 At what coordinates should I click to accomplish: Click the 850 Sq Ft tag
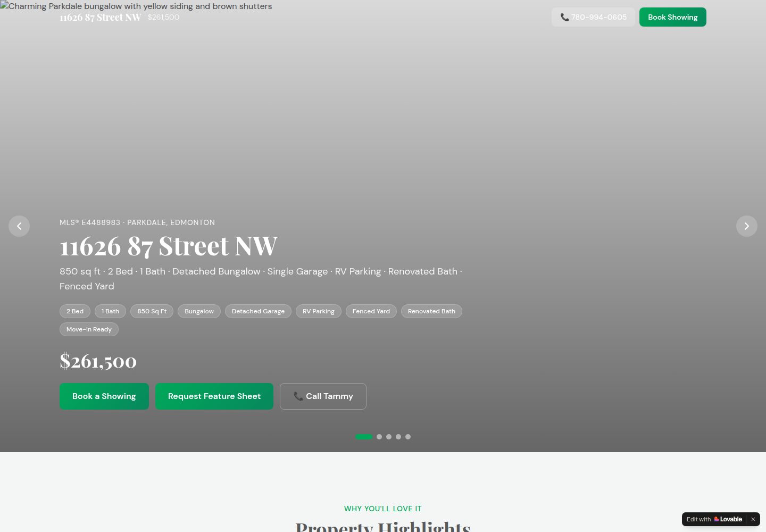[152, 311]
